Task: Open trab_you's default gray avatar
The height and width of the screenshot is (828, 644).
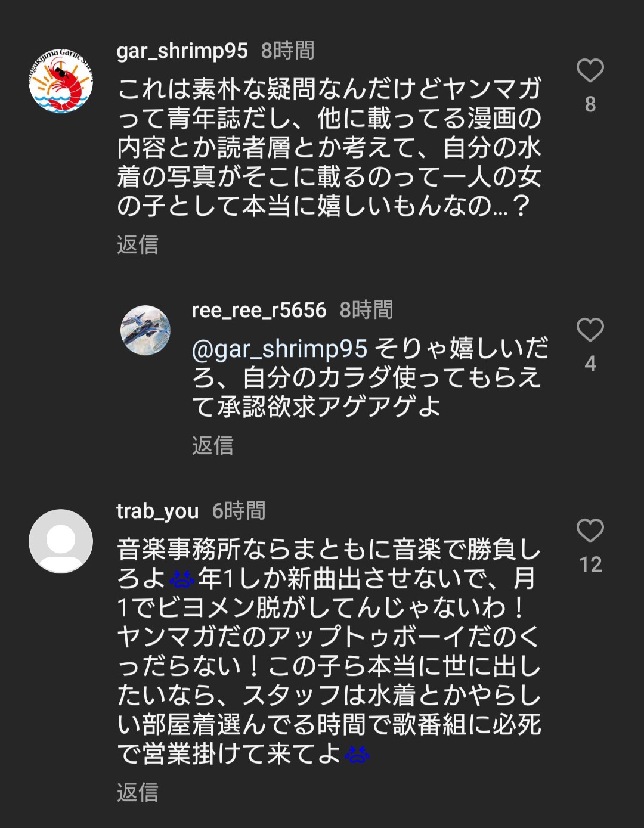Action: (61, 541)
